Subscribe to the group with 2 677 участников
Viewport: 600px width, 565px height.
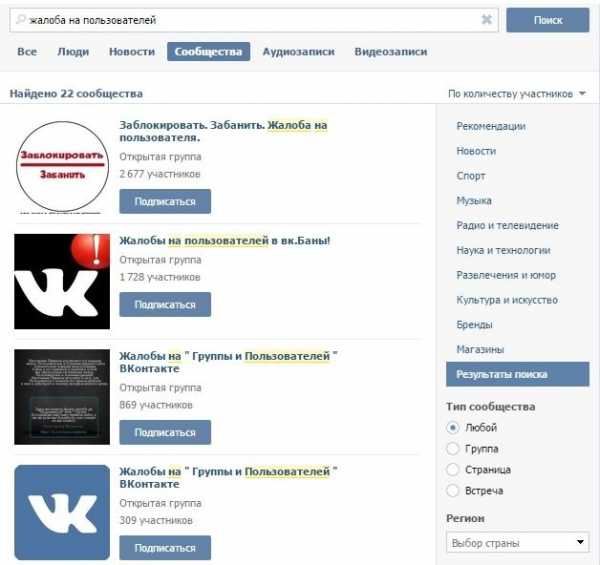pyautogui.click(x=165, y=201)
